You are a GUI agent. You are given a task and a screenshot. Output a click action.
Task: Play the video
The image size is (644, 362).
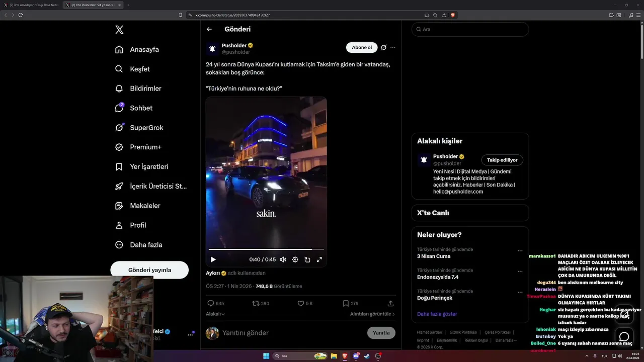pyautogui.click(x=213, y=259)
